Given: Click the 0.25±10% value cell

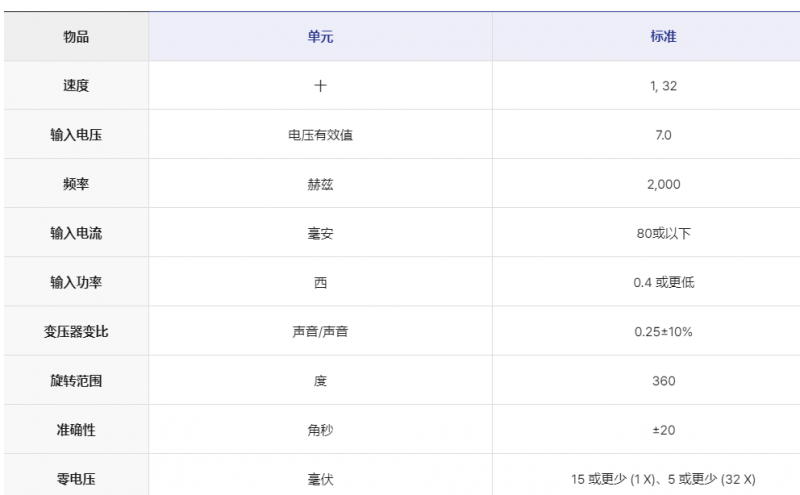Looking at the screenshot, I should coord(663,331).
